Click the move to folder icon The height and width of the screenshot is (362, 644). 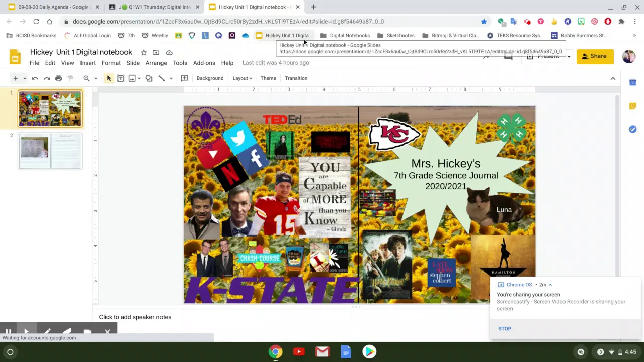(156, 52)
